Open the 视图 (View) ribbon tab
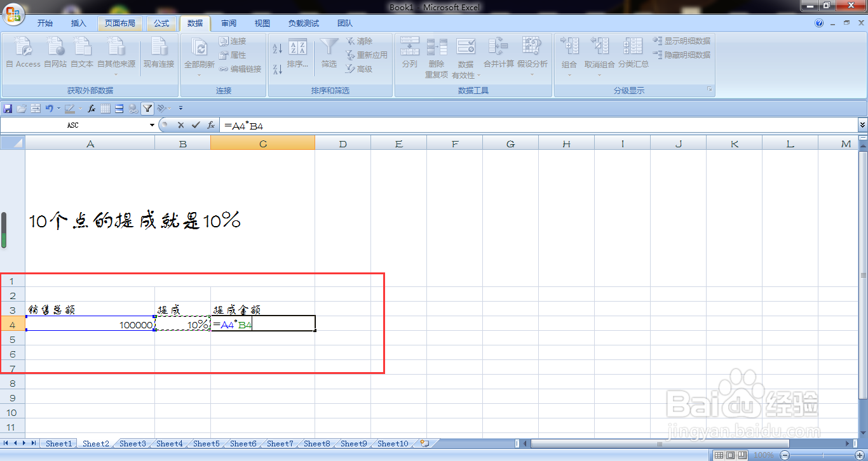This screenshot has width=868, height=461. pos(262,23)
